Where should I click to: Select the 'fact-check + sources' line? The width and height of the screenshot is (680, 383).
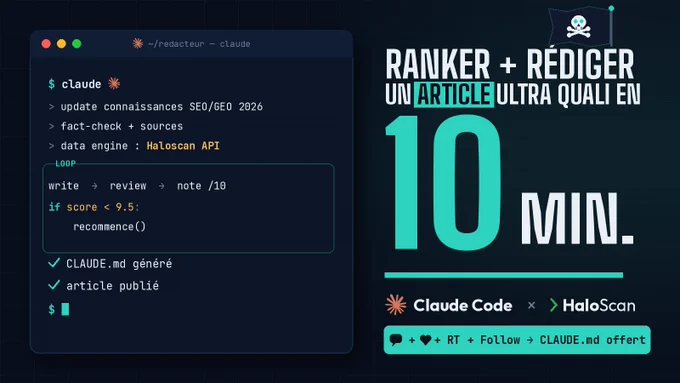(121, 126)
